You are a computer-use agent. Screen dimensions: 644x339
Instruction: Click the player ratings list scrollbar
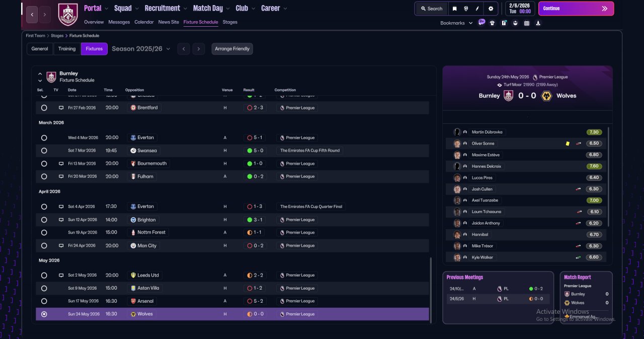(609, 176)
